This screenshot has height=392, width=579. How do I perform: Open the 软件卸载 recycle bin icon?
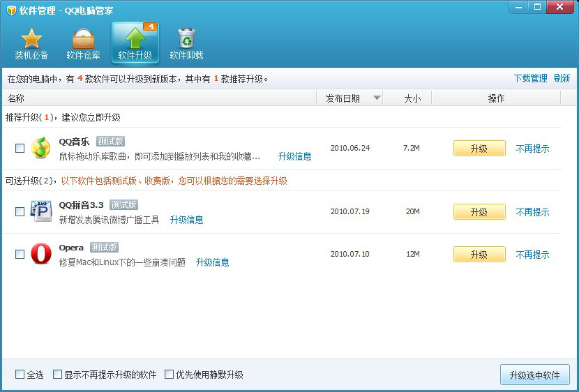186,38
